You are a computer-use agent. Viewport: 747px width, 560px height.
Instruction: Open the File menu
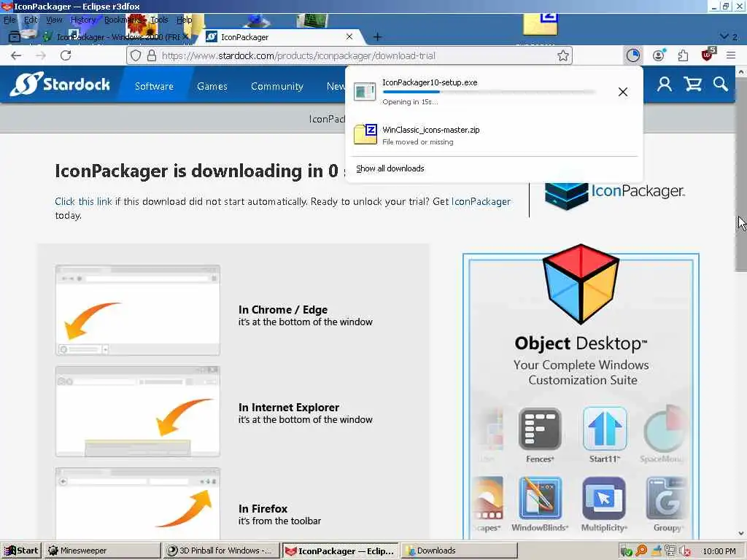click(9, 20)
